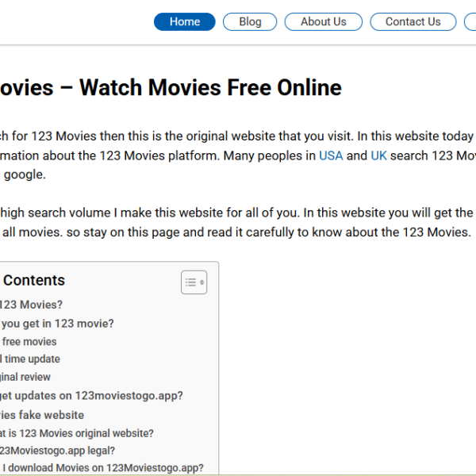Viewport: 476px width, 476px height.
Task: Jump to '123 Movies?' contents entry
Action: click(31, 305)
